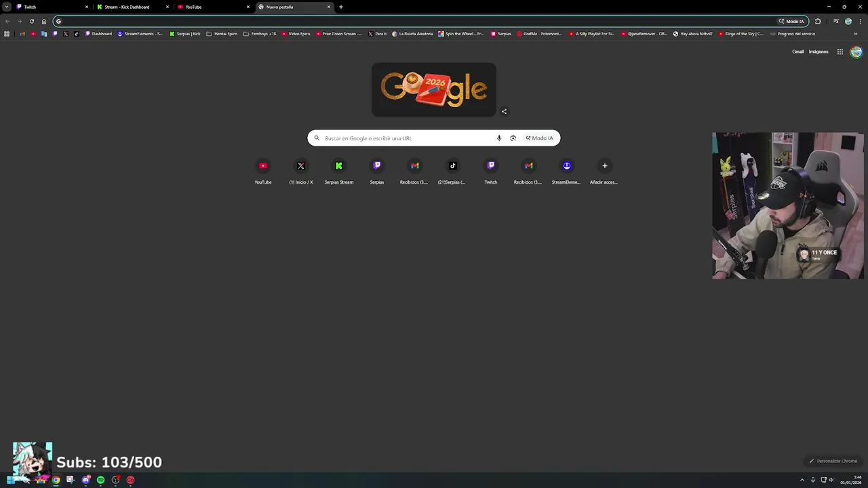
Task: Click the X bookmark icon
Action: [66, 34]
